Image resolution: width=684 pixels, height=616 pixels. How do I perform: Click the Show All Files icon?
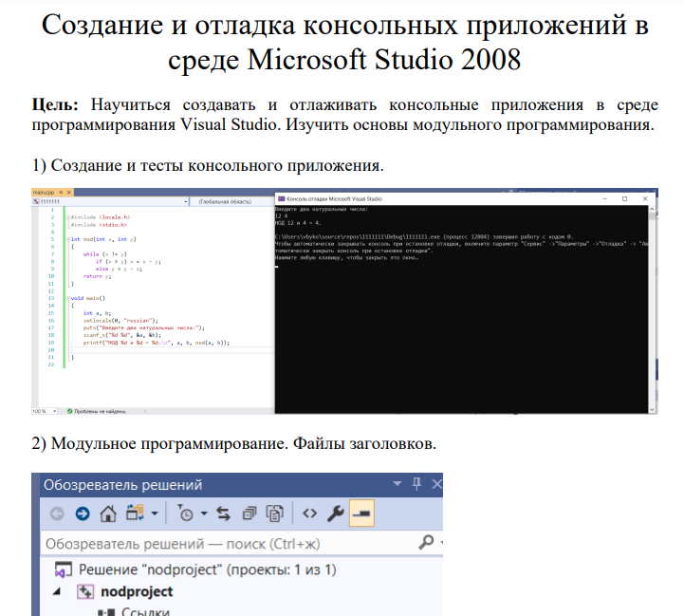[275, 514]
